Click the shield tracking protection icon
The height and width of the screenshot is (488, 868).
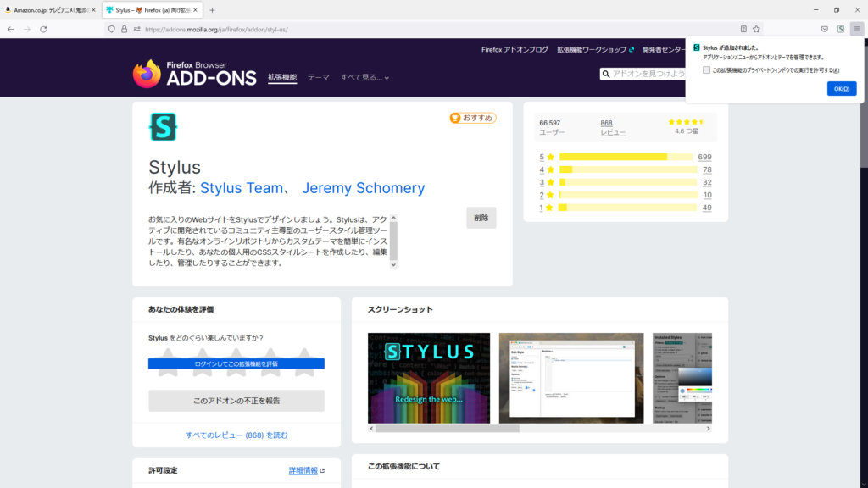111,29
